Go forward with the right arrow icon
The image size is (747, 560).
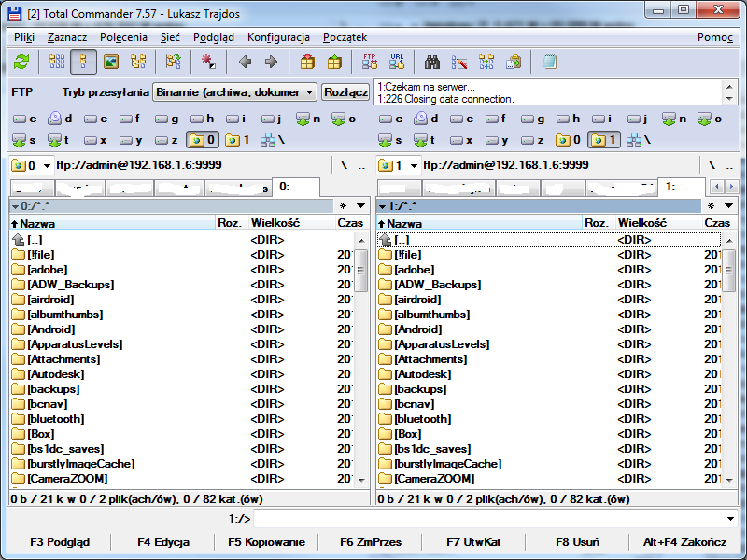pyautogui.click(x=271, y=62)
